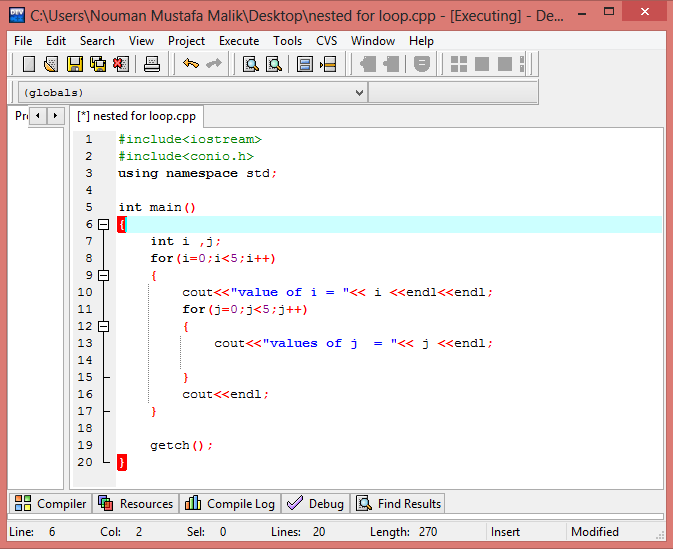Undo the last edit with the toolbar arrow
The width and height of the screenshot is (673, 549).
[191, 64]
